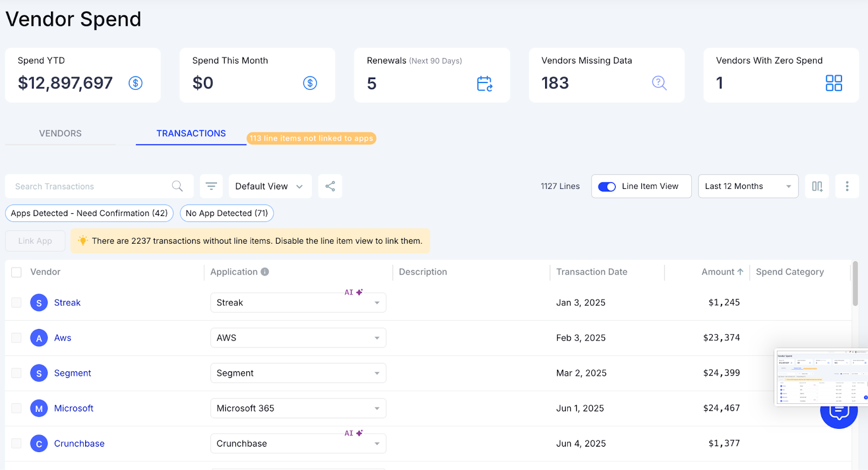
Task: Open the Streak vendor link
Action: pyautogui.click(x=67, y=303)
